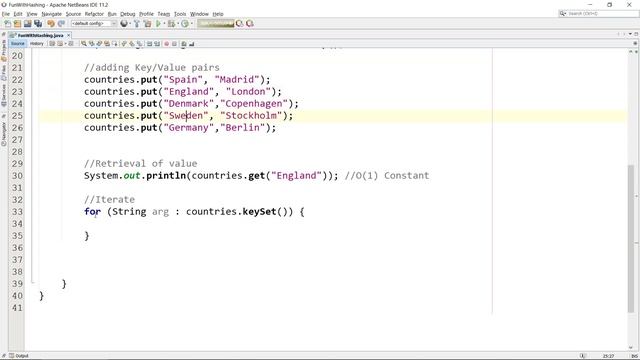Click the second profiler icon after memory bar

[250, 24]
